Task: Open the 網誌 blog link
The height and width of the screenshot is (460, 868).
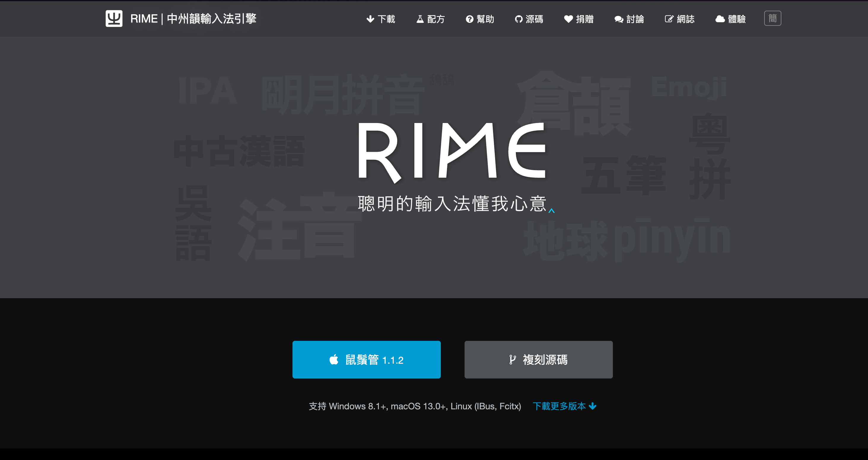Action: click(x=680, y=19)
